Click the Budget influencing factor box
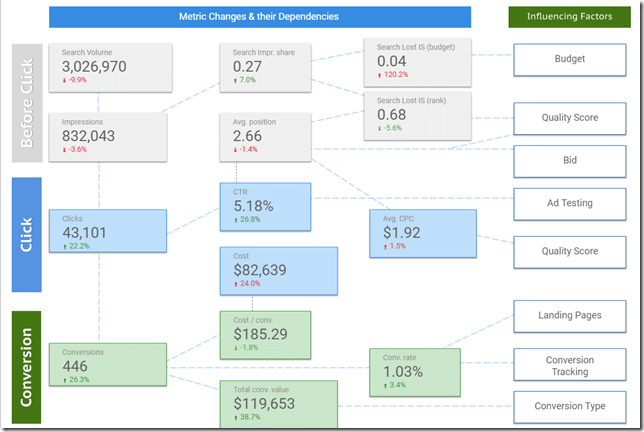Image resolution: width=644 pixels, height=432 pixels. click(569, 60)
